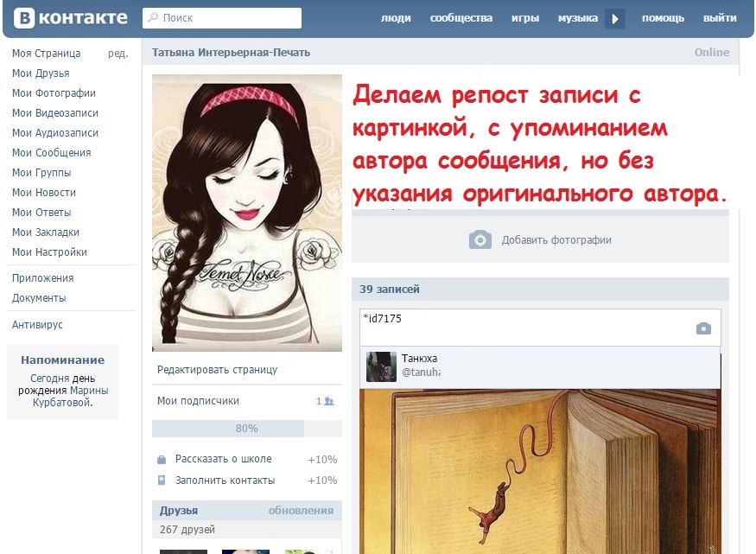
Task: Click profile name Татьяна Интерьерная-Печать
Action: pos(231,53)
